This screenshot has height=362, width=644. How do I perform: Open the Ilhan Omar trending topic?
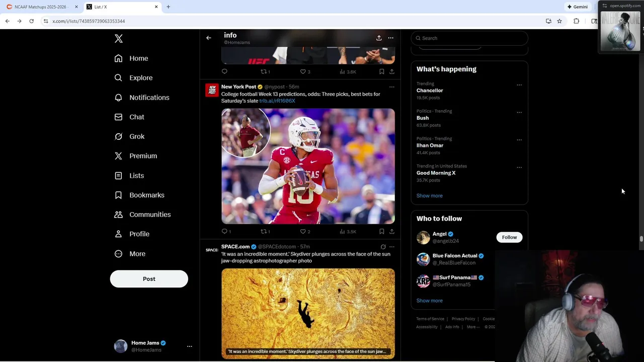point(430,146)
